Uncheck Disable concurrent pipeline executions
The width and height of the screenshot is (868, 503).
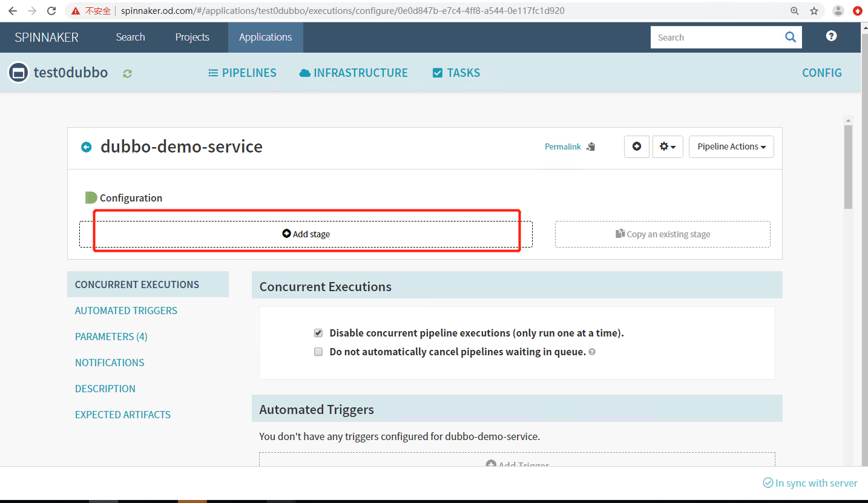tap(318, 333)
